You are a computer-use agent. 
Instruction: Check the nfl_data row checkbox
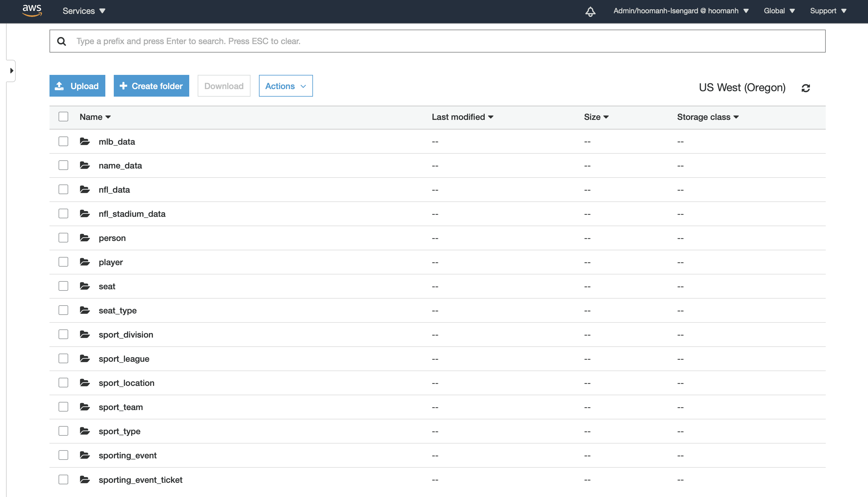pos(63,189)
